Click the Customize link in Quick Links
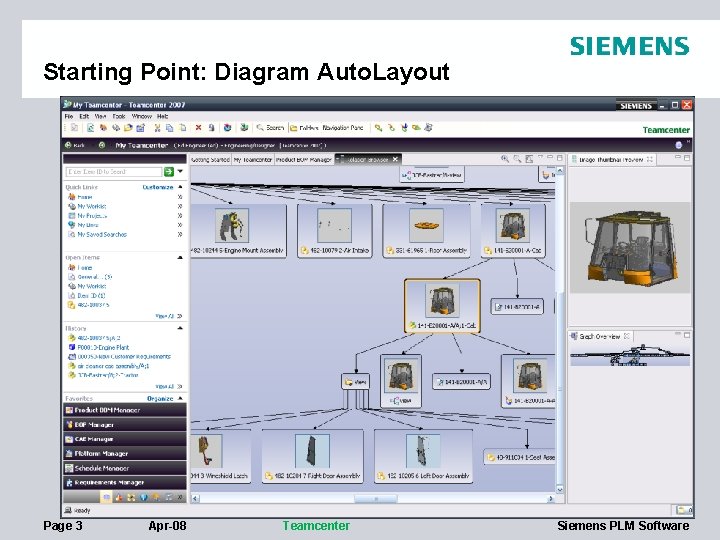This screenshot has height=540, width=720. pyautogui.click(x=158, y=187)
